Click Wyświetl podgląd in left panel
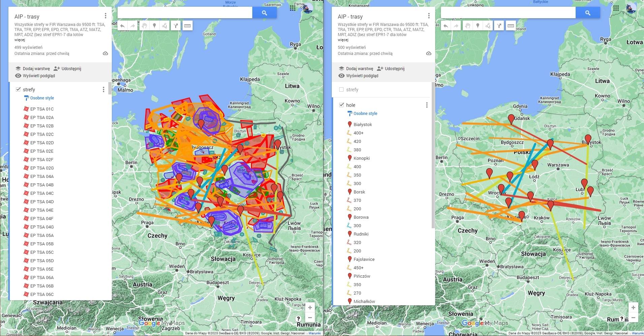644x336 pixels. [35, 76]
